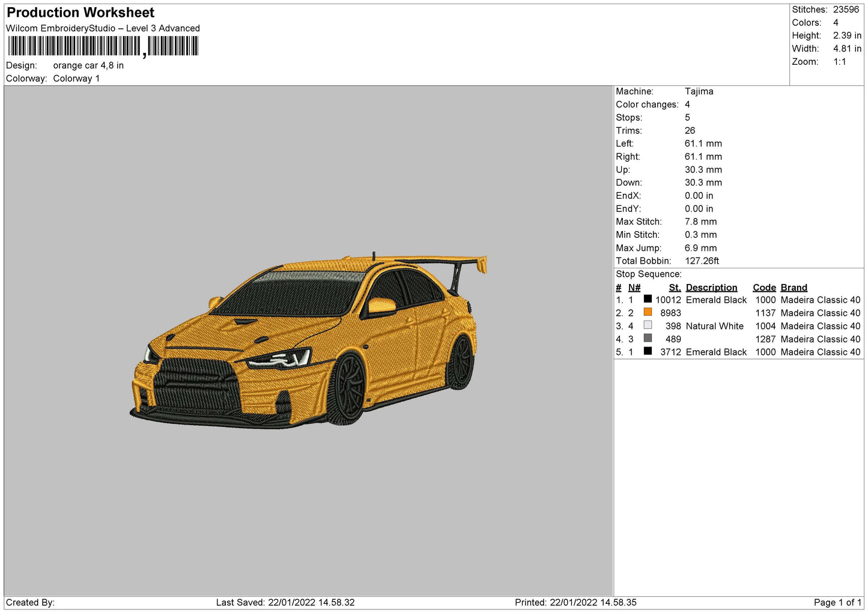This screenshot has width=868, height=613.
Task: Click the gray swatch in stop row 4
Action: (648, 339)
